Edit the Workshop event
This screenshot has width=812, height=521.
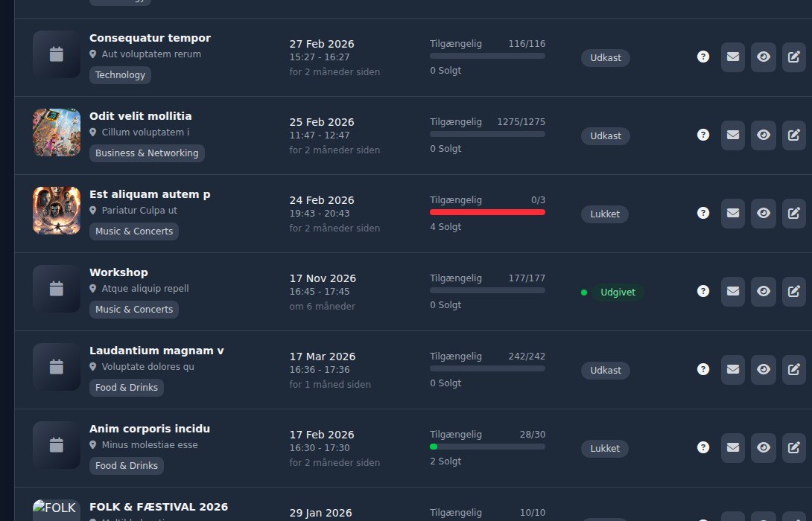[x=794, y=291]
